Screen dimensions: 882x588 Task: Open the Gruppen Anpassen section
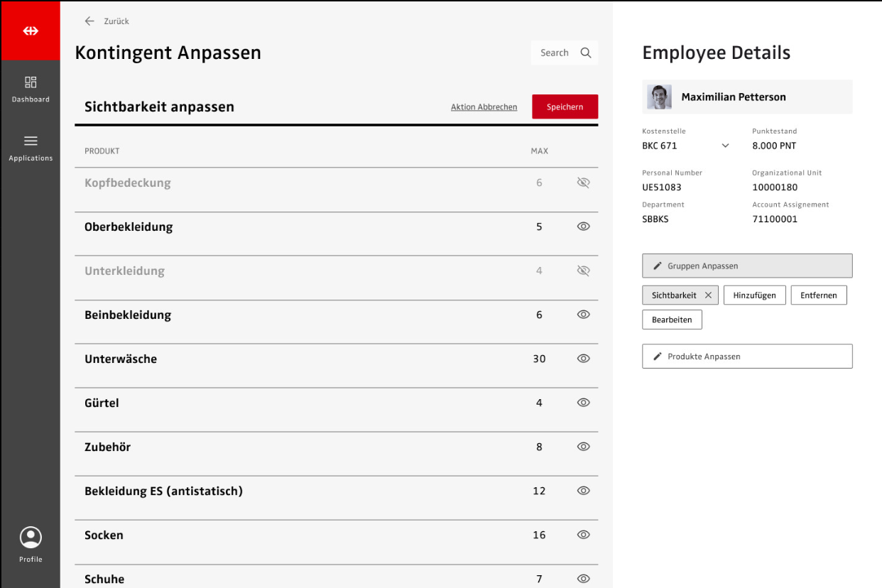click(x=747, y=266)
